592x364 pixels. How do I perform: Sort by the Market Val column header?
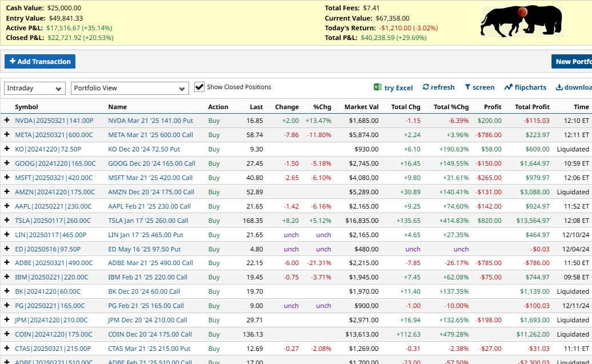click(x=361, y=107)
